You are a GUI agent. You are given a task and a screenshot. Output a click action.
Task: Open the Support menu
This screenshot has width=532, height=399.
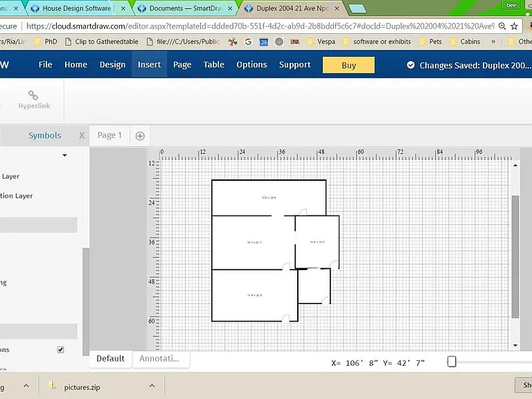tap(294, 64)
